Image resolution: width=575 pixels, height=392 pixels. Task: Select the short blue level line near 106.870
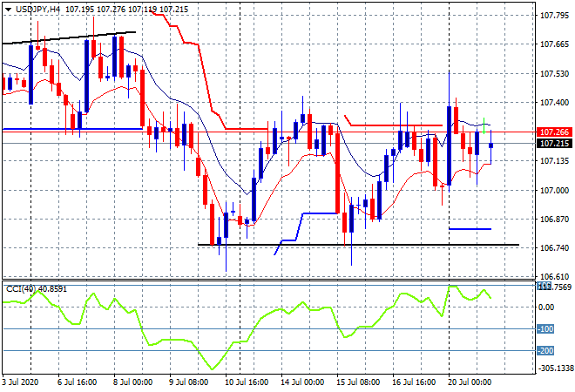coord(470,229)
